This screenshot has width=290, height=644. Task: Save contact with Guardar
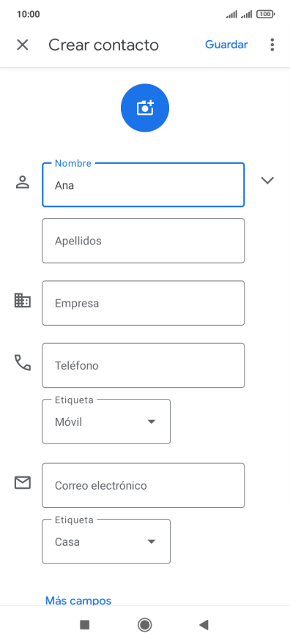[x=226, y=45]
